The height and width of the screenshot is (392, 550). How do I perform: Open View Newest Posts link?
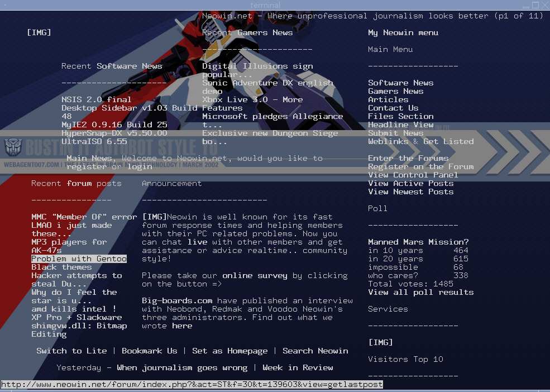coord(411,192)
